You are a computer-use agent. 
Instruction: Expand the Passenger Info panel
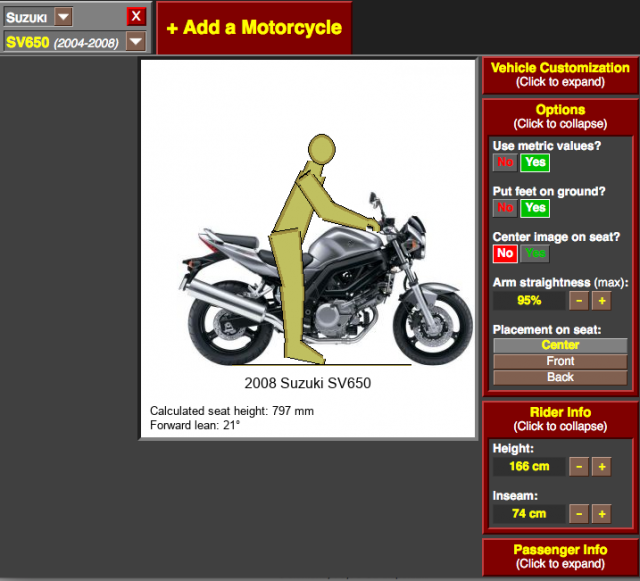click(x=560, y=556)
